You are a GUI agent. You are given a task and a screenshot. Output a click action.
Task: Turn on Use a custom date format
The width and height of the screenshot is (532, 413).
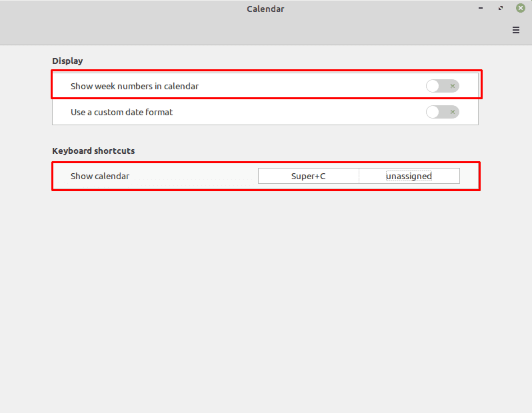coord(443,112)
